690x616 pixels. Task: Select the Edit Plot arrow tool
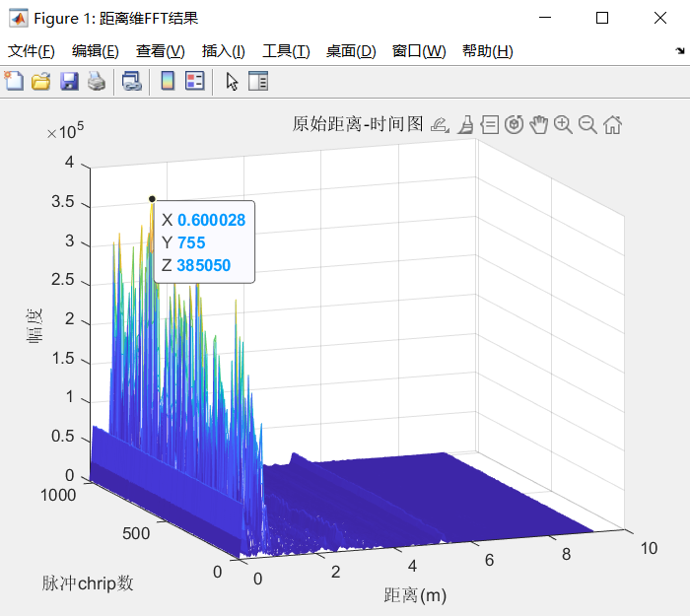[x=232, y=82]
